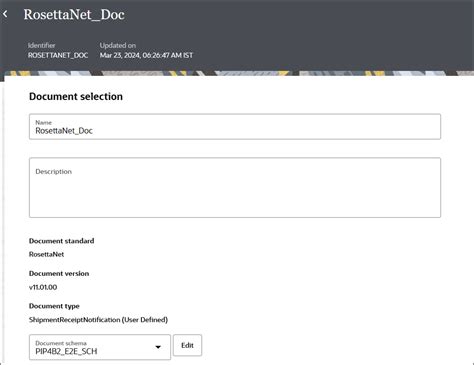Select the ROSETTANET_DOC identifier value

(58, 55)
